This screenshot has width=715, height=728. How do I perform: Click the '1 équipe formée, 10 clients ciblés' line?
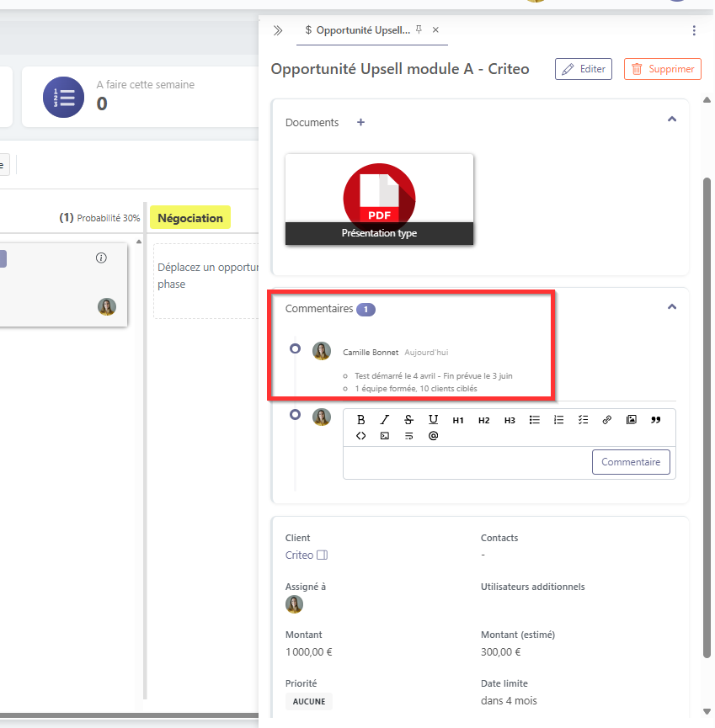pyautogui.click(x=416, y=389)
